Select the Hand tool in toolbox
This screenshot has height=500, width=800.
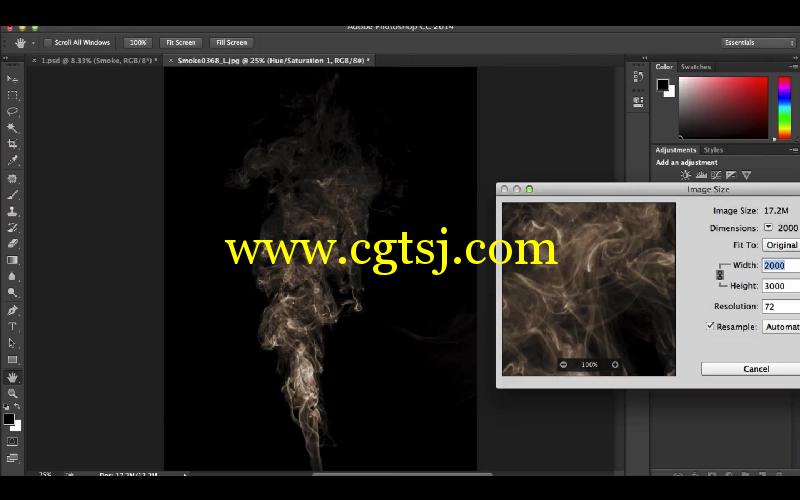pos(12,378)
